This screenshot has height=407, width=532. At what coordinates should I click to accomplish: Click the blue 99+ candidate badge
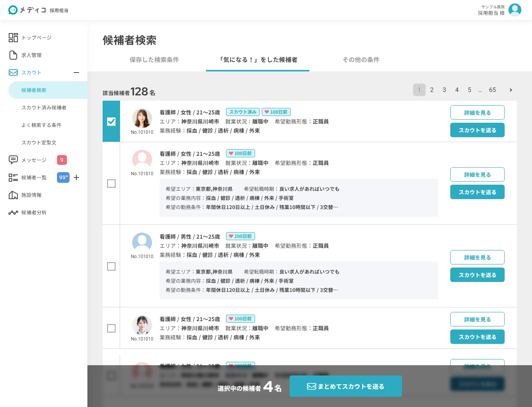tap(63, 177)
